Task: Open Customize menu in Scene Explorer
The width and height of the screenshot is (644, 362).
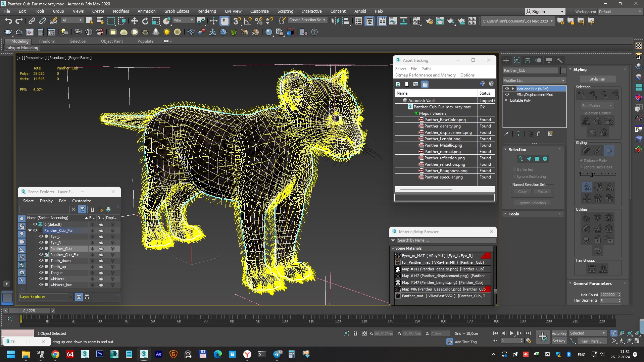Action: coord(82,201)
